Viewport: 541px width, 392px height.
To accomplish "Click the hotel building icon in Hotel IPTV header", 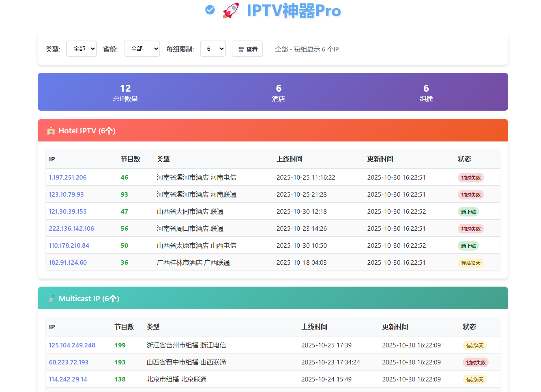I will (x=51, y=131).
